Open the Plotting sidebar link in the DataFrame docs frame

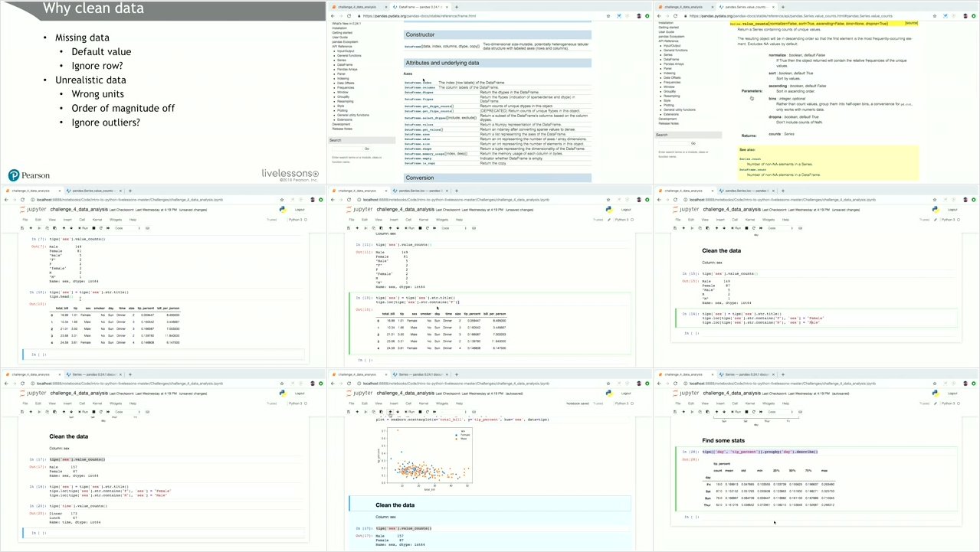tap(343, 110)
